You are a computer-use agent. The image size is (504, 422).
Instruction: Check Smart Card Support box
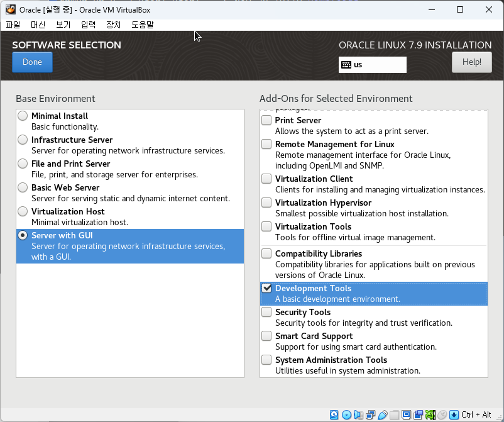tap(266, 336)
